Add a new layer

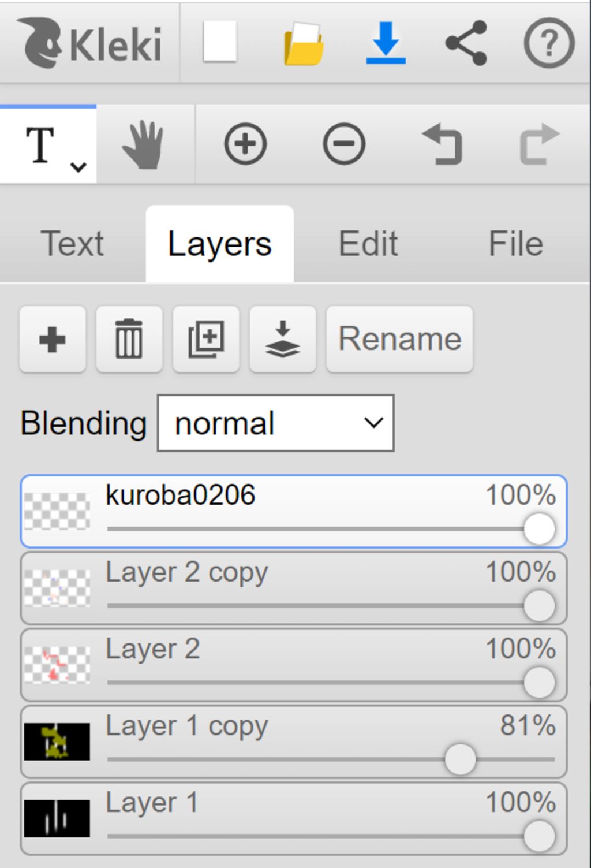53,339
